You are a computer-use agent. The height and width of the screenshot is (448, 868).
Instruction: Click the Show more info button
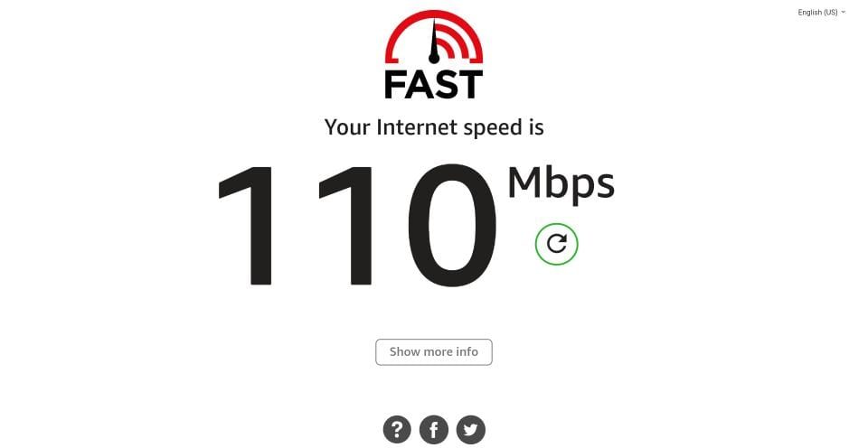tap(434, 351)
